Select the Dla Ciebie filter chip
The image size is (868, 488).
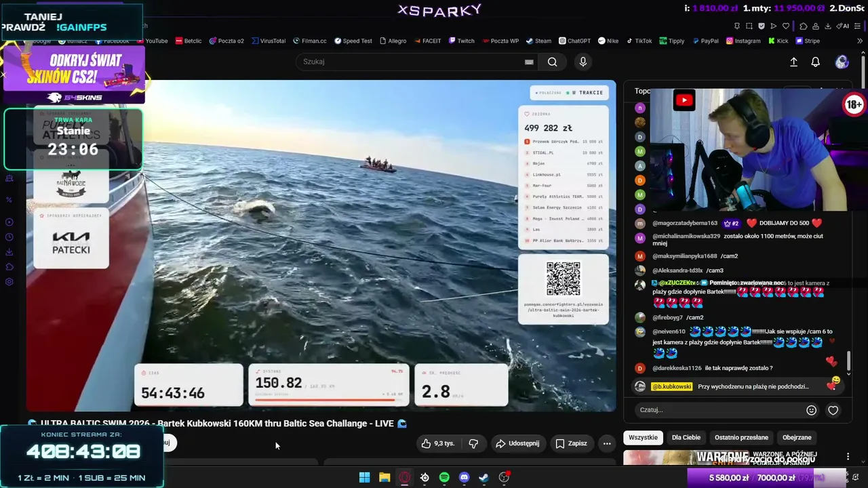click(686, 437)
